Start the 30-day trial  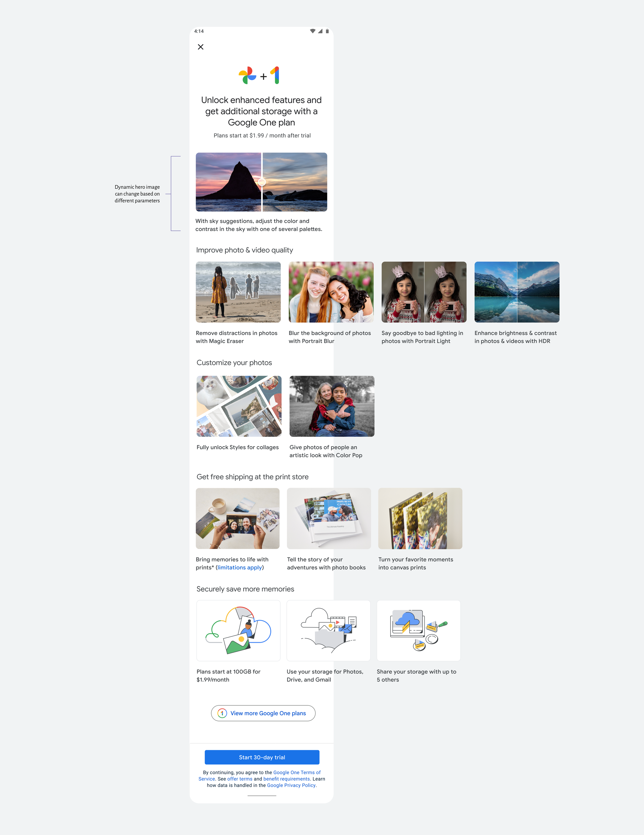click(x=262, y=757)
